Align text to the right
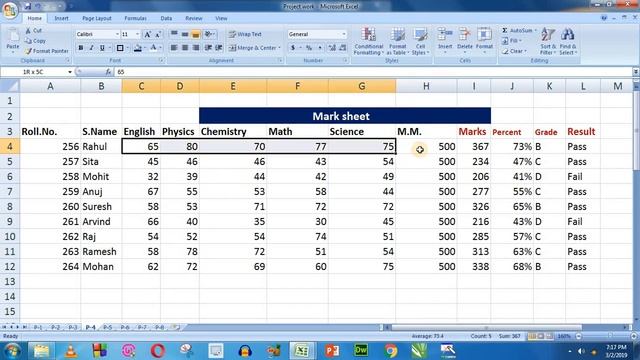This screenshot has width=640, height=360. point(196,48)
